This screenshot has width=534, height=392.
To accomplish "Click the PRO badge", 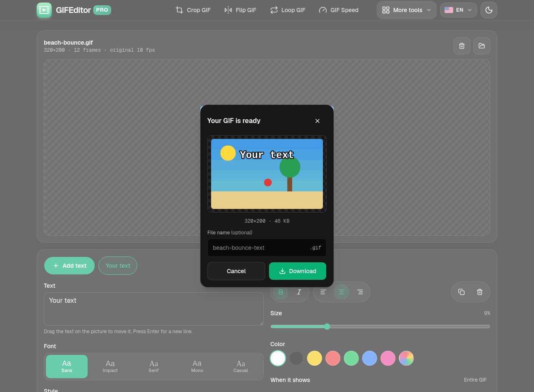I will tap(102, 10).
